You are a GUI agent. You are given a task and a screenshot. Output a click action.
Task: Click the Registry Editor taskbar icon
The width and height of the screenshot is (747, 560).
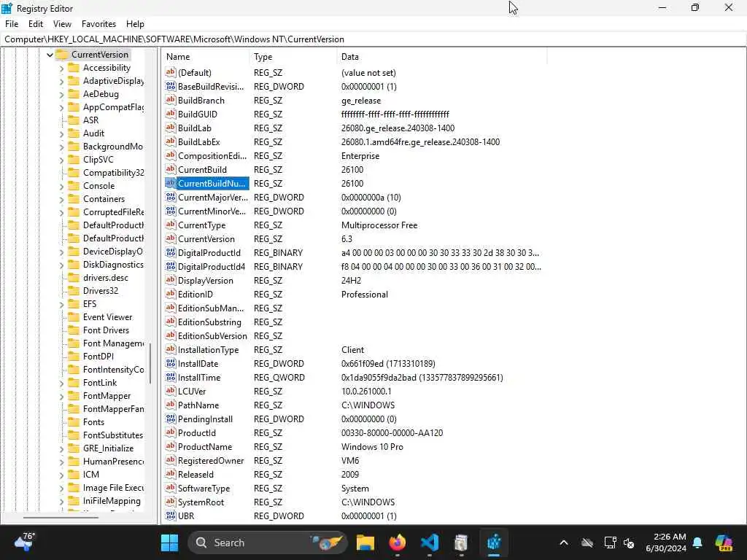[x=494, y=542]
